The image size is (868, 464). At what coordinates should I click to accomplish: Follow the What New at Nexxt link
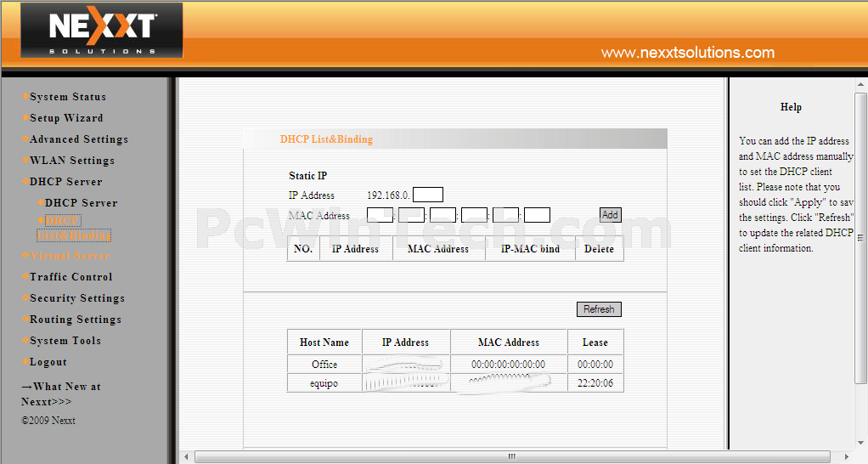coord(60,393)
